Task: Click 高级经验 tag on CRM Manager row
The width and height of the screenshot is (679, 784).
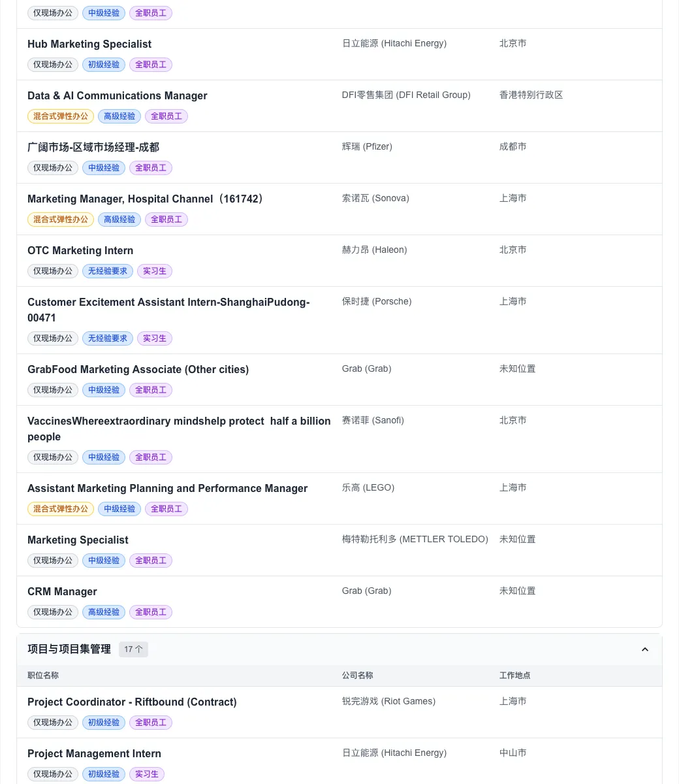Action: tap(104, 612)
